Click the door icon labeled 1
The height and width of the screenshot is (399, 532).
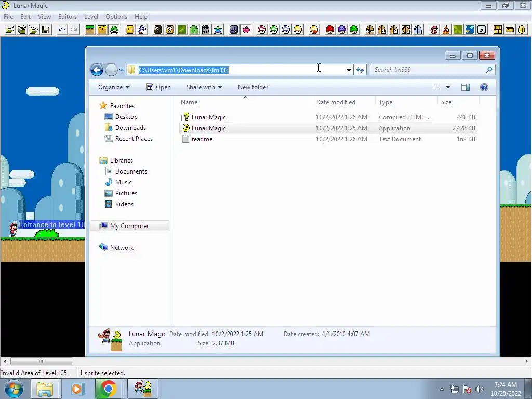coord(382,30)
